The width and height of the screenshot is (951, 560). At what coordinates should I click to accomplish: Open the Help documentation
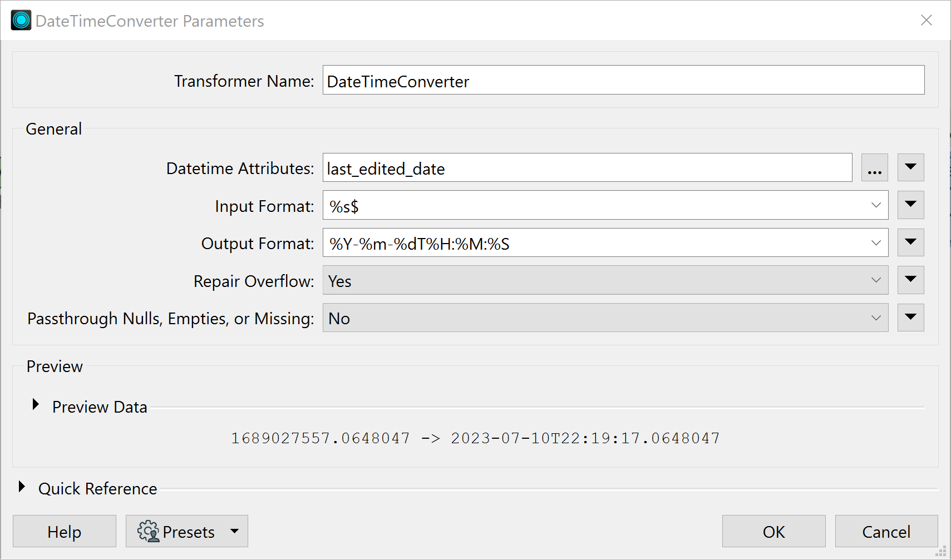click(x=64, y=531)
